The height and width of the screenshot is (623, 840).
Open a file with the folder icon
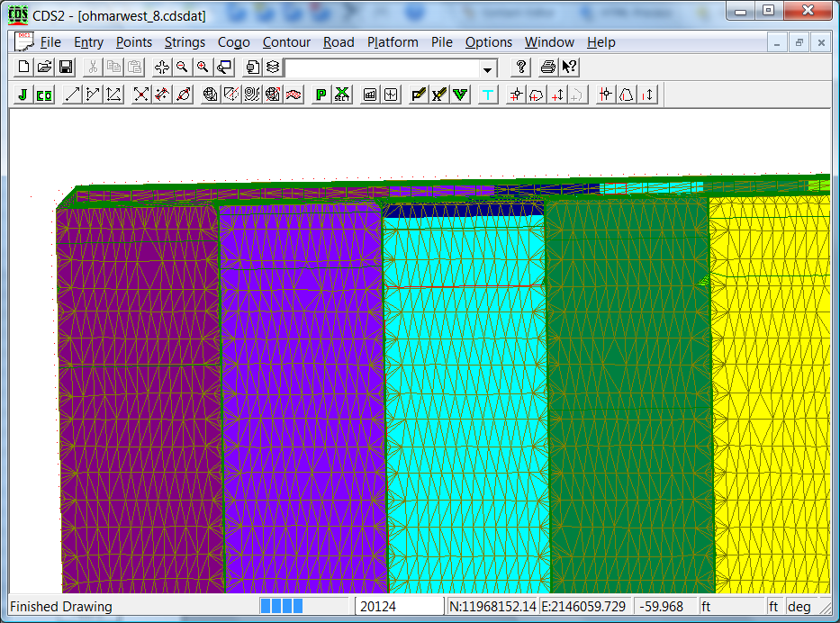[45, 68]
